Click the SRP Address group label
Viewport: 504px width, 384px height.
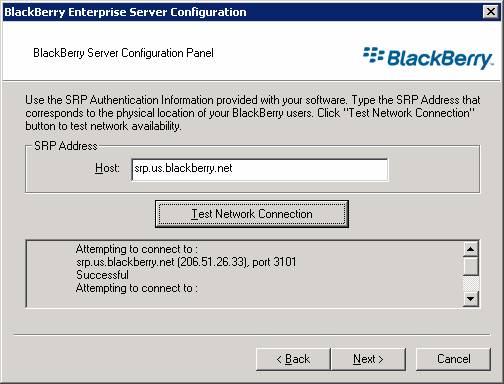[66, 146]
